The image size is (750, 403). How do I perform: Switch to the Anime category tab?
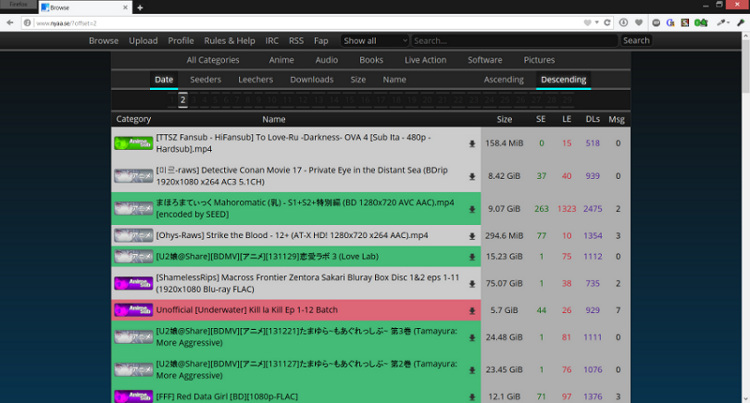tap(281, 60)
